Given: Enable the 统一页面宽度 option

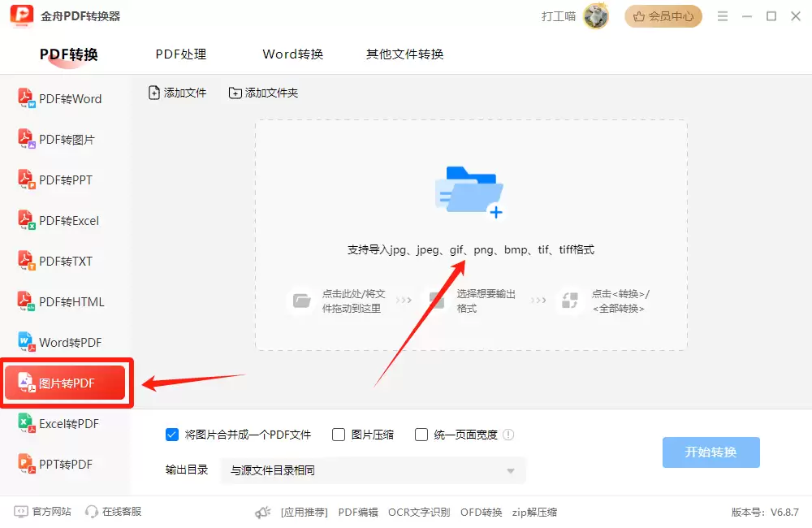Looking at the screenshot, I should 421,435.
